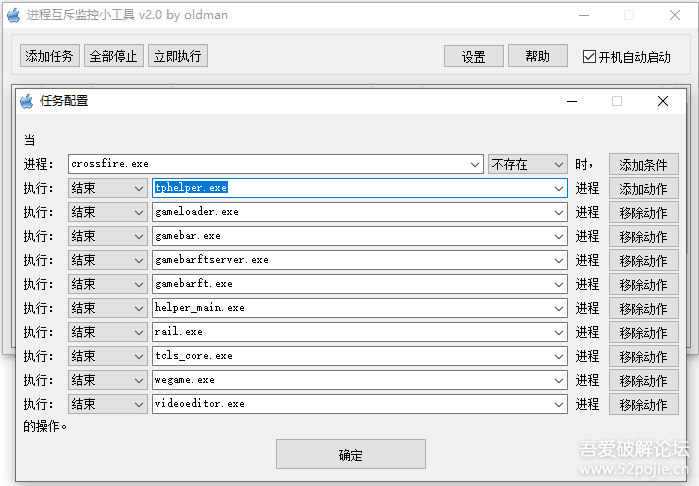The height and width of the screenshot is (486, 699).
Task: Close the 任务配置 dialog
Action: (x=663, y=101)
